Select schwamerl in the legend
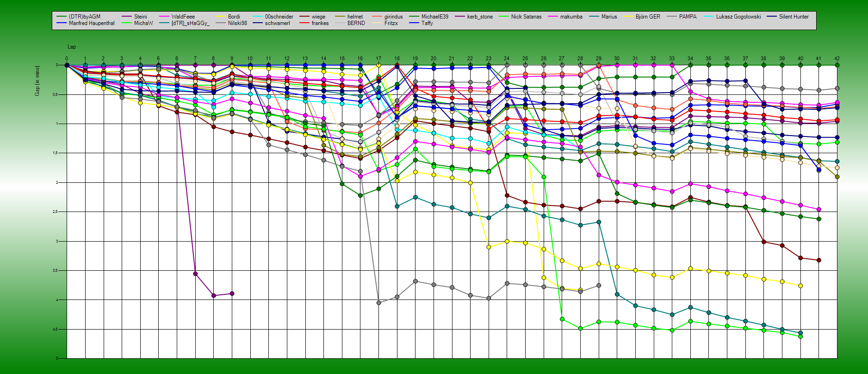868x374 pixels. (x=278, y=23)
